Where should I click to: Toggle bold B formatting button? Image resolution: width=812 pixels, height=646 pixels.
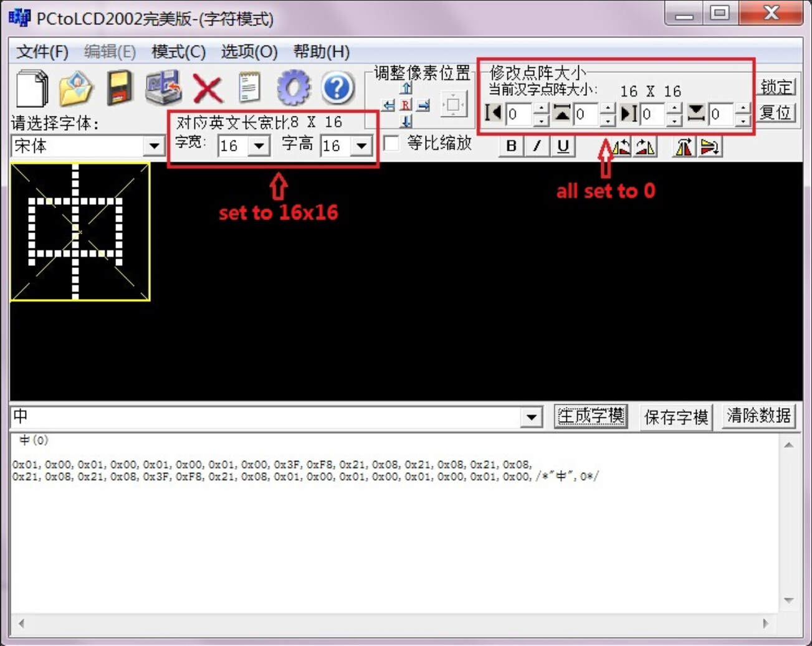tap(511, 146)
